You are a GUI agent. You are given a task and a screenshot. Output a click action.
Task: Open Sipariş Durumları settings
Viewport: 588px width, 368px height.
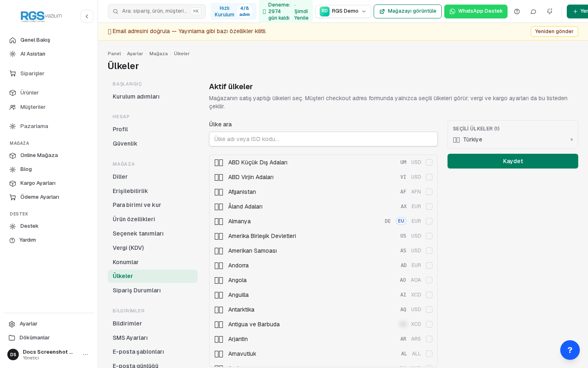153,290
